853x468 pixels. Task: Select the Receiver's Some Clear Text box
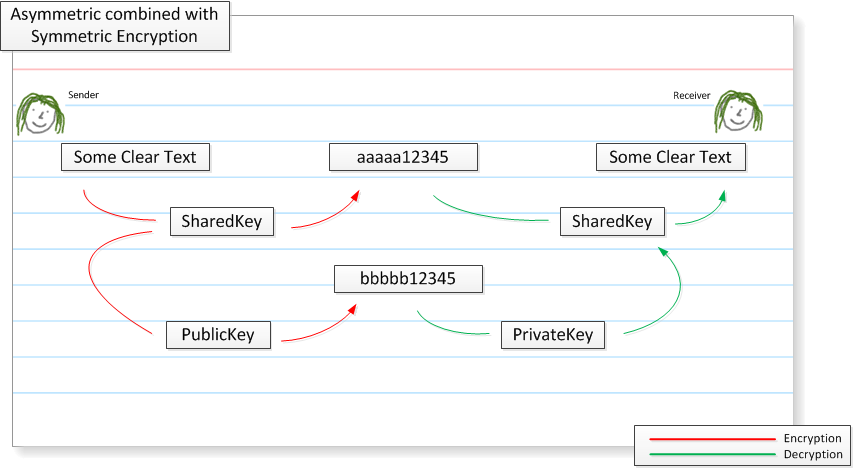(x=670, y=157)
